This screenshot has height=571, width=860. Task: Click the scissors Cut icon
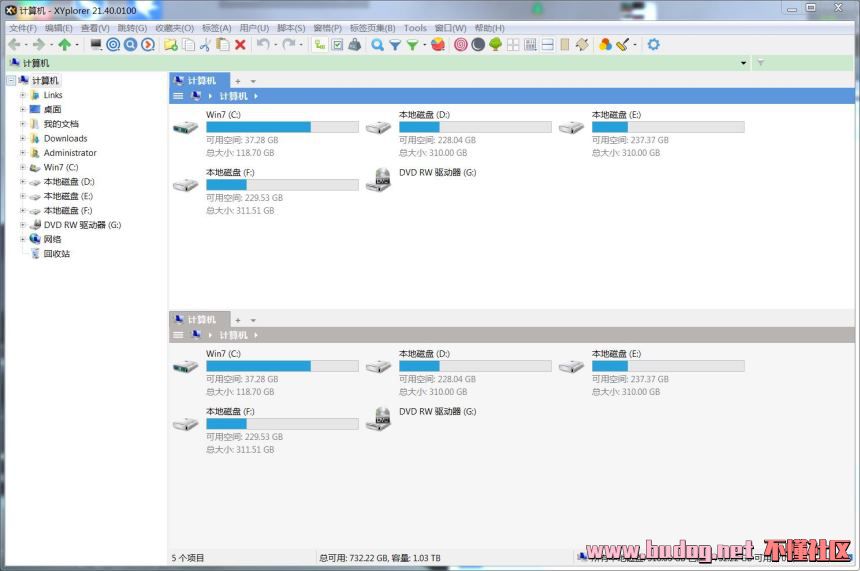tap(206, 44)
